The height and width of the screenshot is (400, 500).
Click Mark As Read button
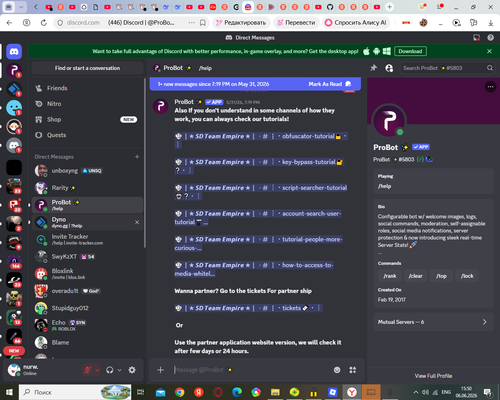coord(329,84)
